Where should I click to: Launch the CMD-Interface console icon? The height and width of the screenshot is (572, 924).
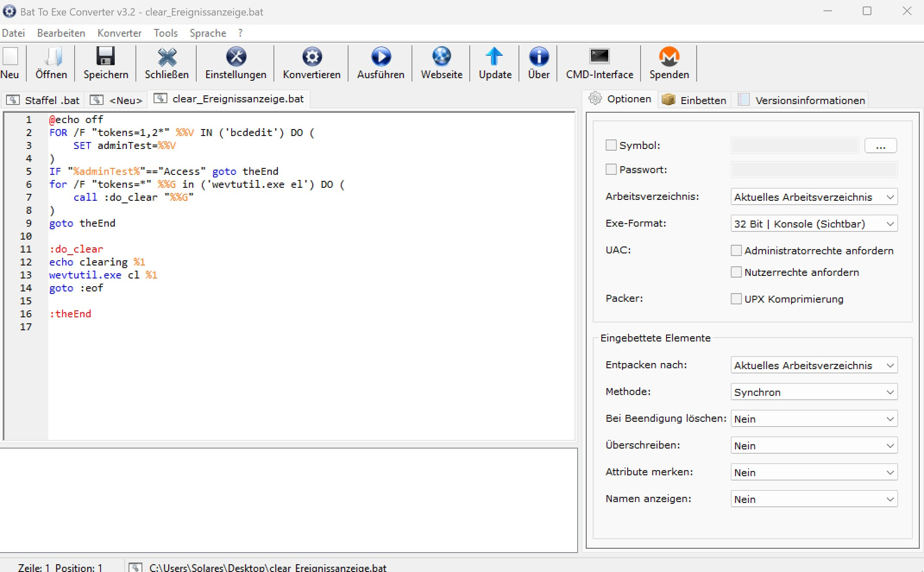(x=600, y=57)
